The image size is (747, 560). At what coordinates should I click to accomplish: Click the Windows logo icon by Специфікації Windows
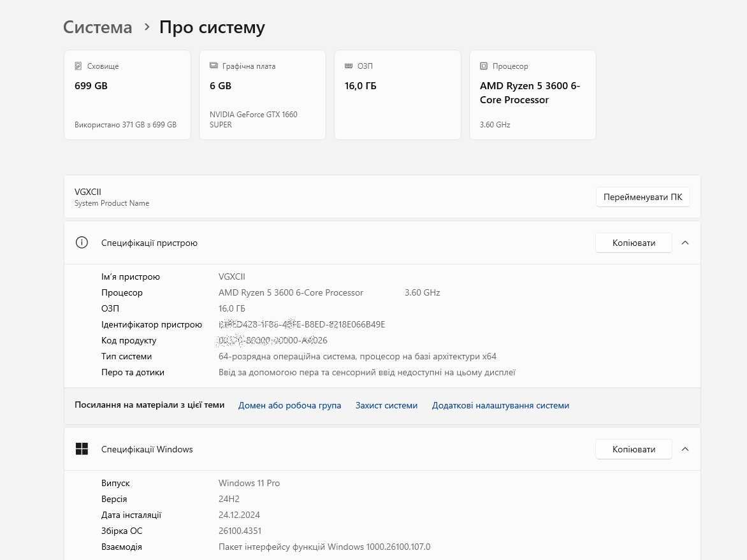(x=82, y=449)
